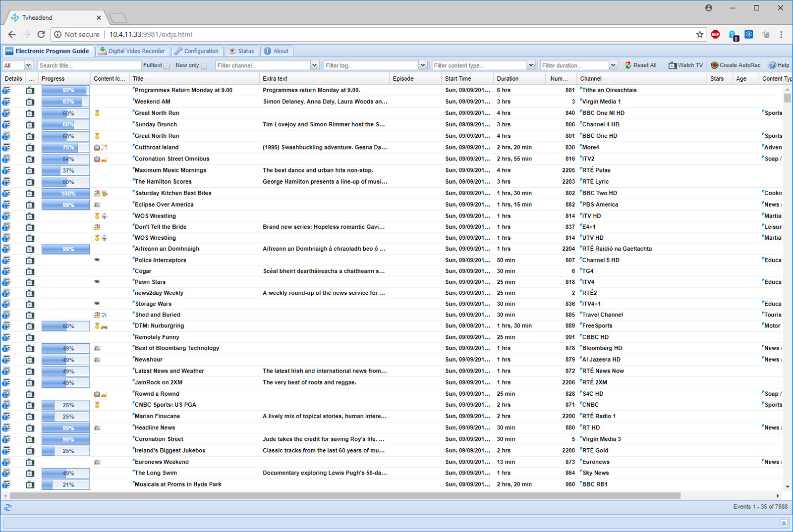
Task: Open the Filter content type dropdown
Action: coord(531,65)
